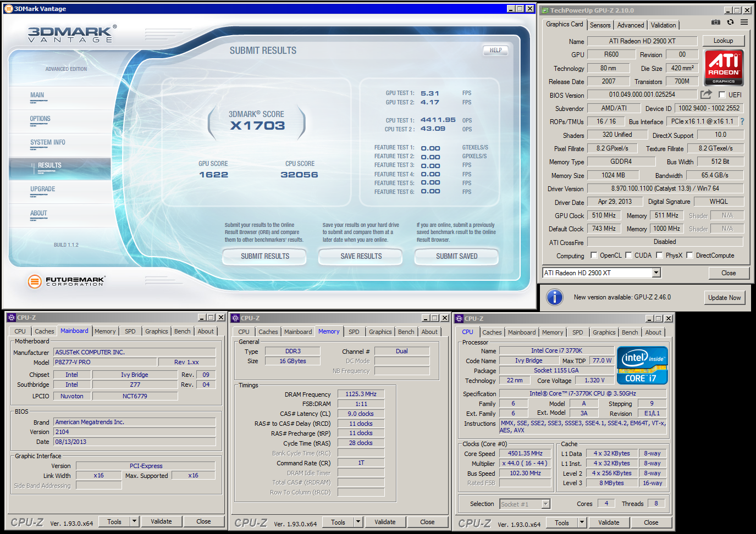
Task: Click the Close button in GPU-Z
Action: (729, 273)
